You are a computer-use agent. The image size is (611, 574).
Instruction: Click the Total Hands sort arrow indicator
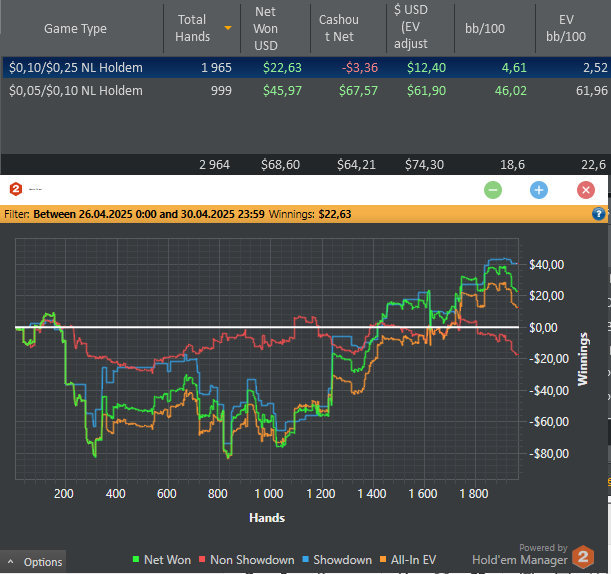(228, 28)
